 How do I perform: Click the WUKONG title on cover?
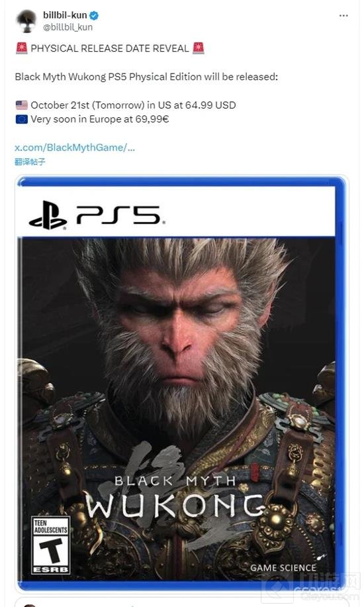point(175,506)
